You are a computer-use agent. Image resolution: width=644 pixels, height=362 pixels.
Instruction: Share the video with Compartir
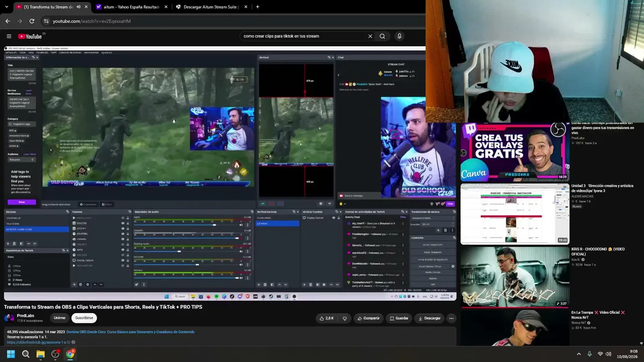point(368,318)
